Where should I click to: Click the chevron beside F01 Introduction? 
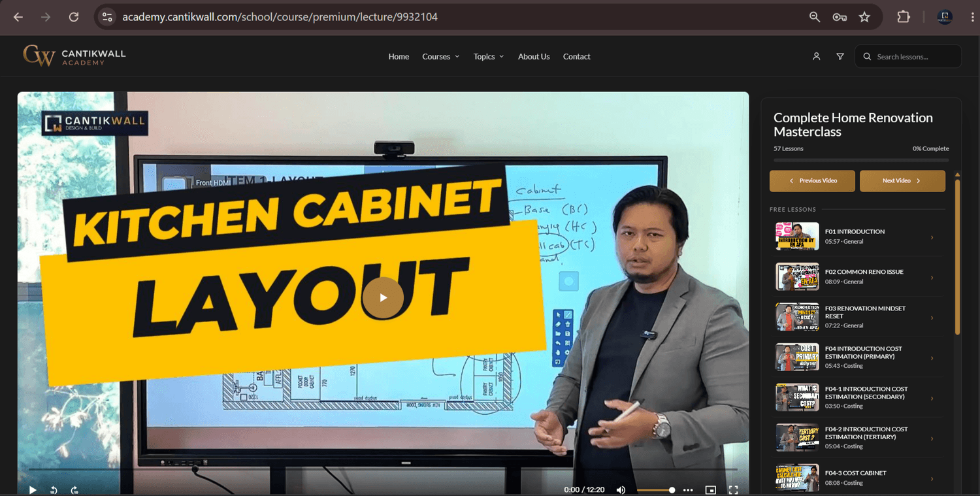pos(932,237)
